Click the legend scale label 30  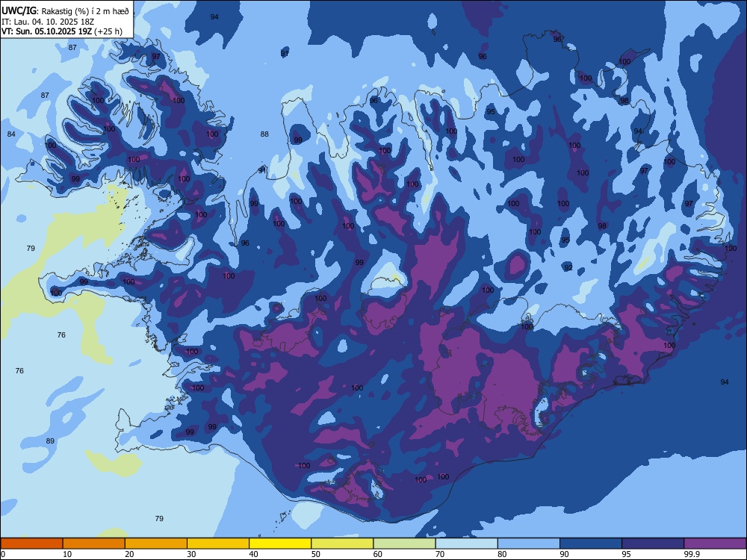point(191,554)
